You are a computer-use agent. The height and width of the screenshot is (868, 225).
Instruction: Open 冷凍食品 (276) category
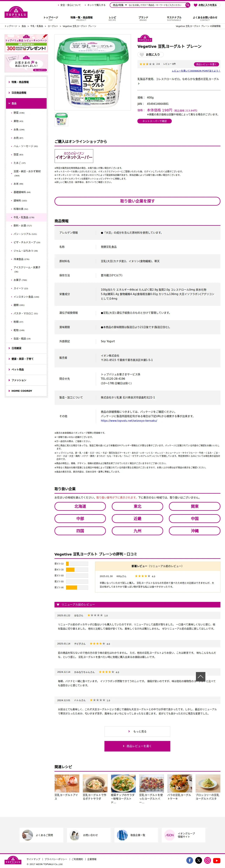(x=21, y=259)
